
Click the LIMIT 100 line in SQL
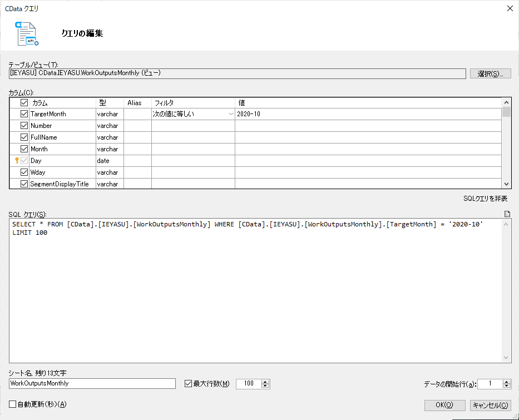tap(30, 233)
